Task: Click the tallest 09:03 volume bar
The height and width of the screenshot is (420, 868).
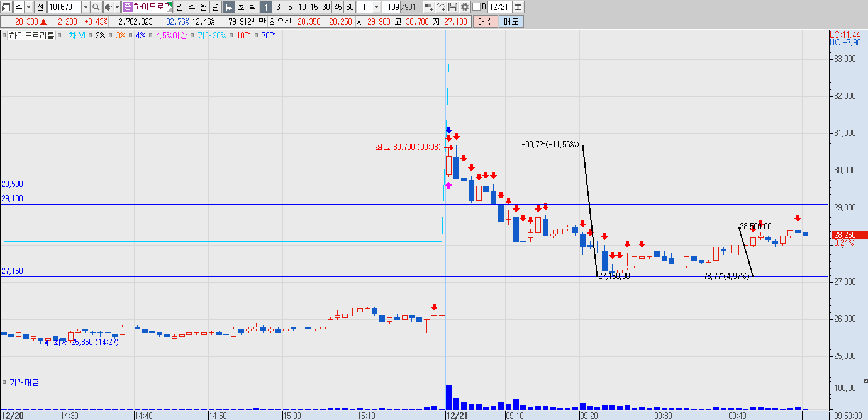Action: coord(448,397)
